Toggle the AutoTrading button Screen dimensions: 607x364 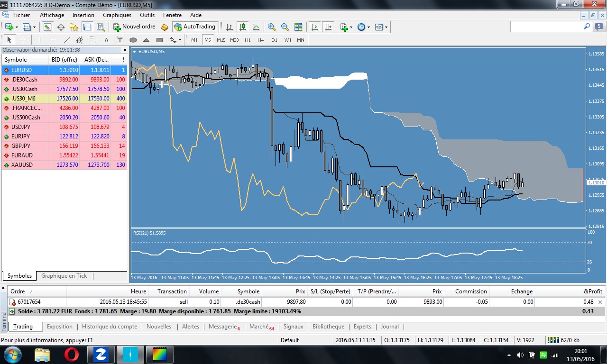(x=194, y=27)
